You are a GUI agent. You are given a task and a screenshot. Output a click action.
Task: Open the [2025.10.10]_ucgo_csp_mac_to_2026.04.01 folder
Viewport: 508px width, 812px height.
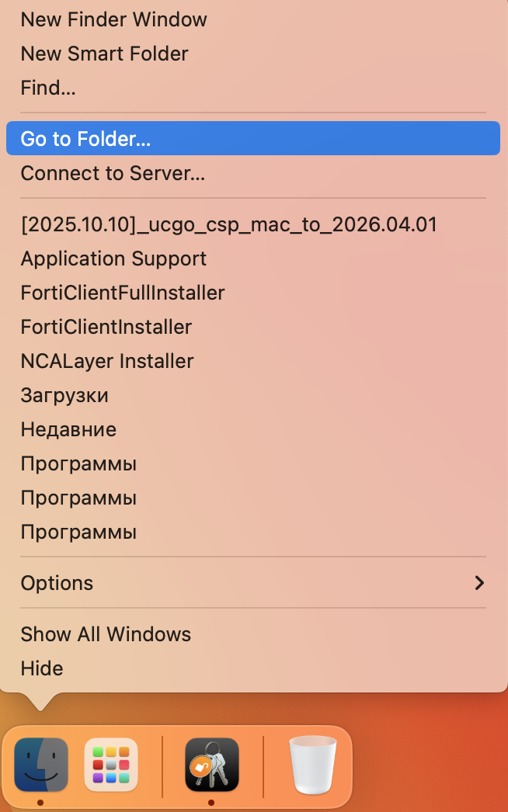click(x=228, y=224)
